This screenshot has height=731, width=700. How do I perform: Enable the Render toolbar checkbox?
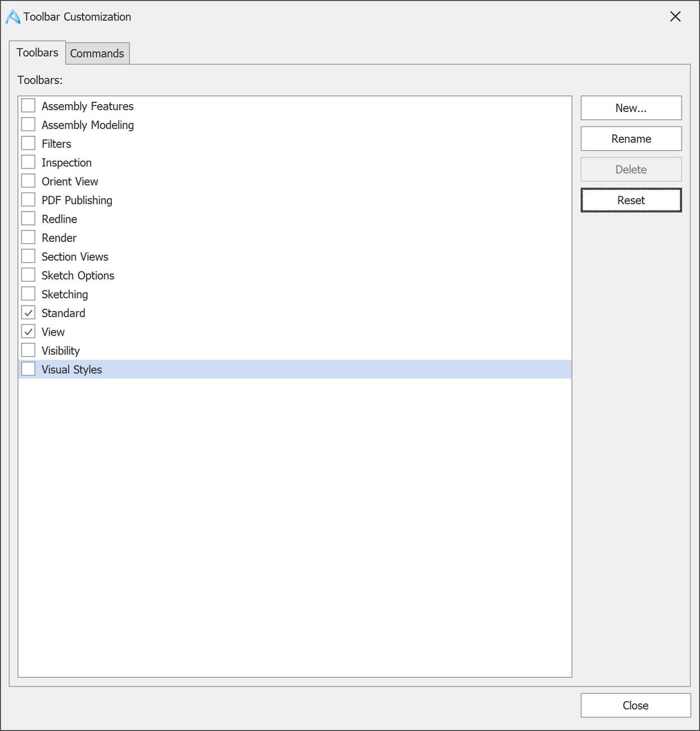pos(28,237)
